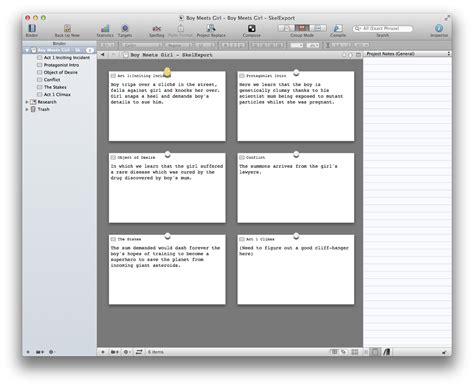
Task: Collapse the Boy Meets Girl binder folder
Action: click(x=27, y=50)
